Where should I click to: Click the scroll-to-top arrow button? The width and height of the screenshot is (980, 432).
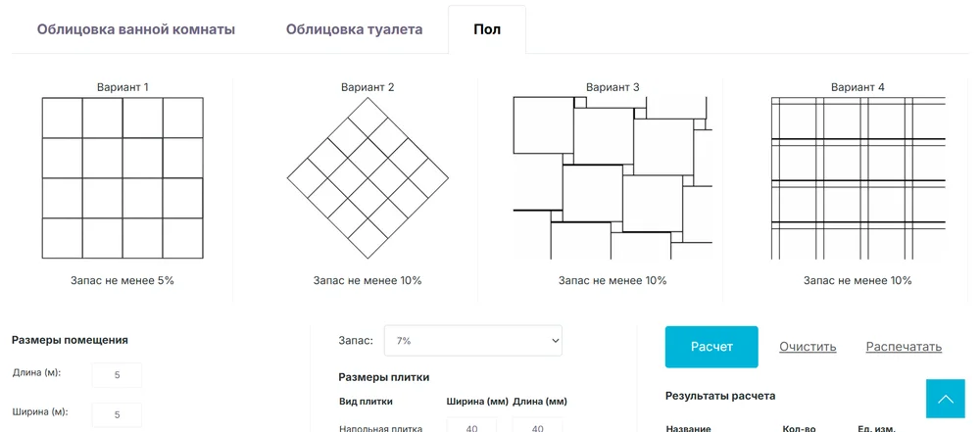click(945, 399)
